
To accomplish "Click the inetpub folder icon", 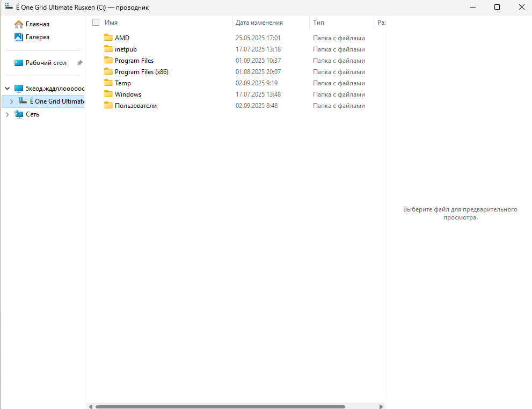I will click(x=108, y=49).
